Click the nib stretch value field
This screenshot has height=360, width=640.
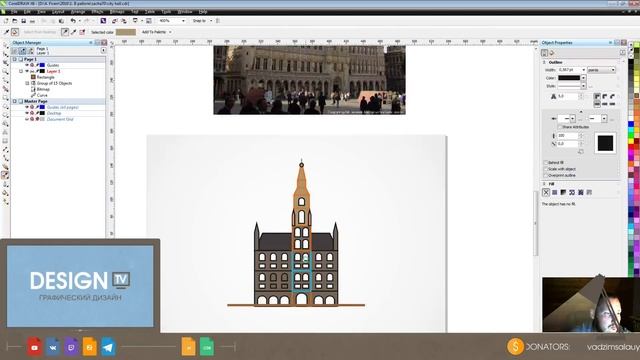click(x=568, y=136)
